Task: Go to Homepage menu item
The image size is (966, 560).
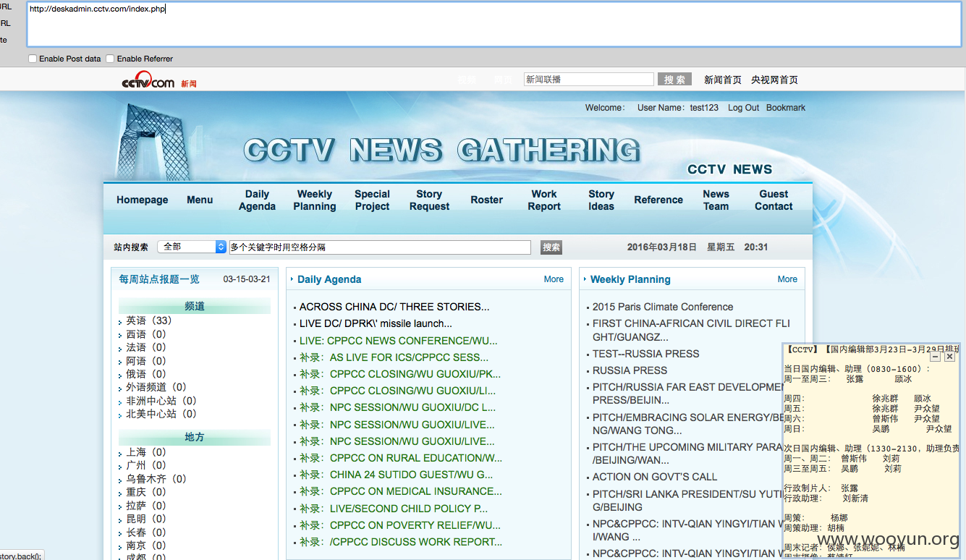Action: [x=143, y=200]
